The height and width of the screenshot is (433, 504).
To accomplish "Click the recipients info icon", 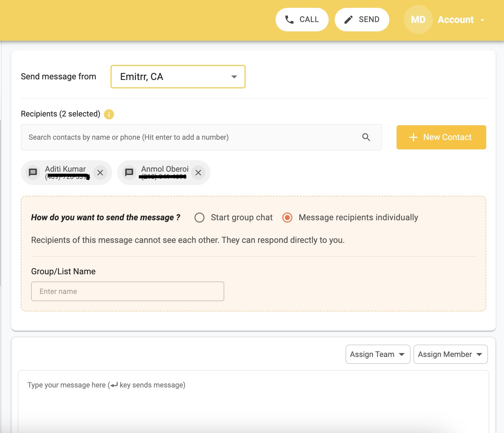I will [109, 114].
